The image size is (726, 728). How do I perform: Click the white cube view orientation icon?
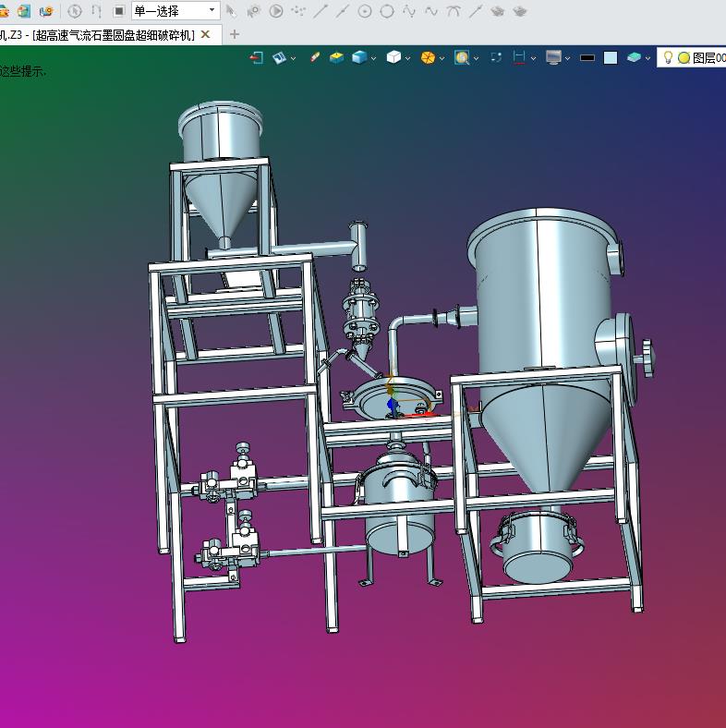coord(393,57)
